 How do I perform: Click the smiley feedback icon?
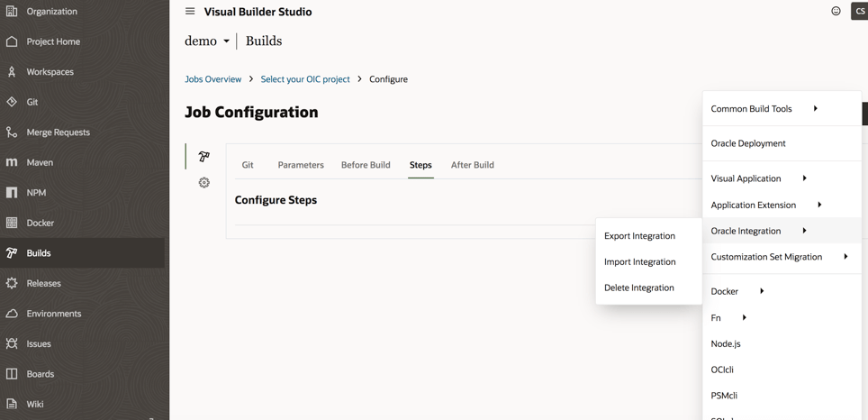(x=836, y=12)
